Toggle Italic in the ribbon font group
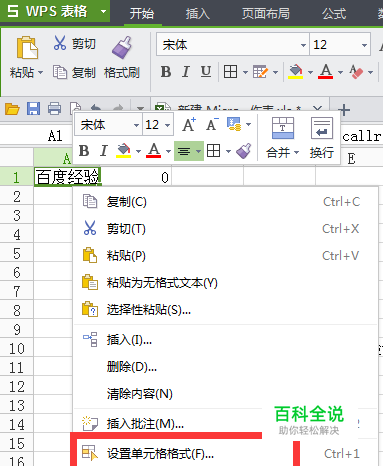Image resolution: width=383 pixels, height=466 pixels. [186, 72]
